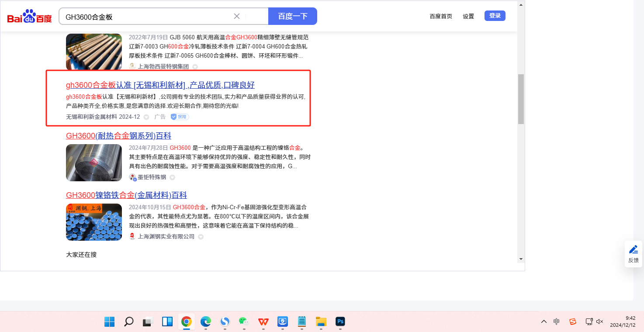Expand dropdown arrow beside 无锡和利新金属材料 2024-12

146,117
